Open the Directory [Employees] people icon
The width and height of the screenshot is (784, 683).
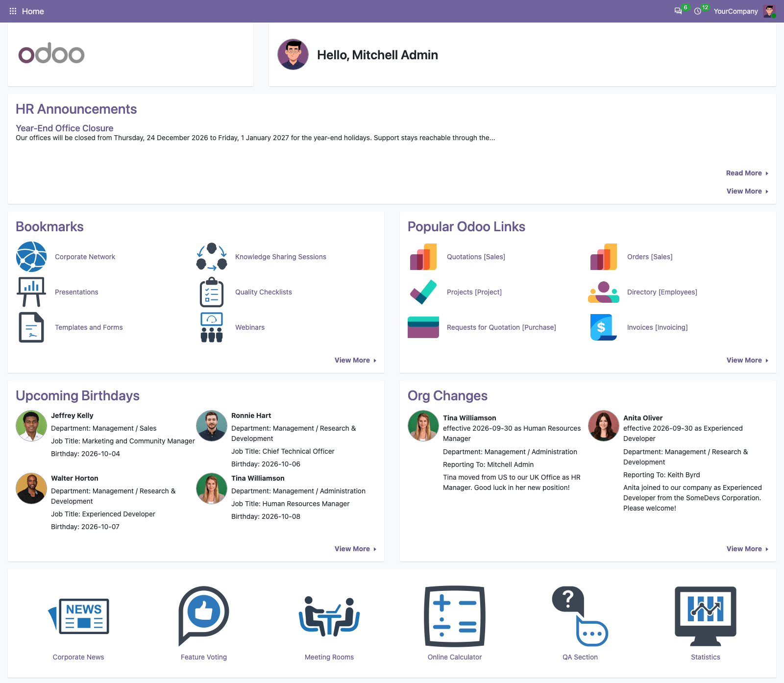click(x=604, y=292)
